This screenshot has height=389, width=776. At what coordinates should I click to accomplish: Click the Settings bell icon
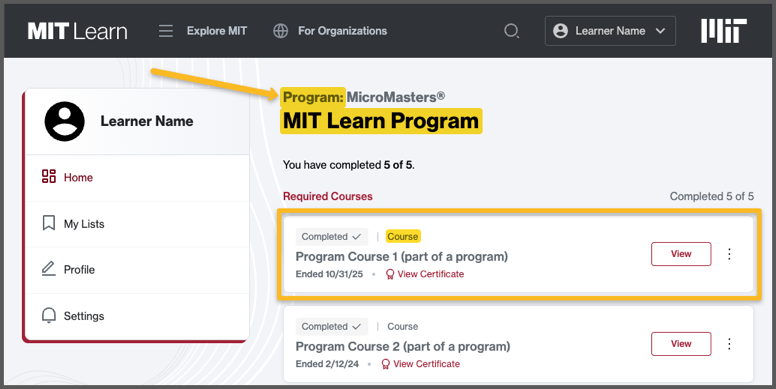48,315
